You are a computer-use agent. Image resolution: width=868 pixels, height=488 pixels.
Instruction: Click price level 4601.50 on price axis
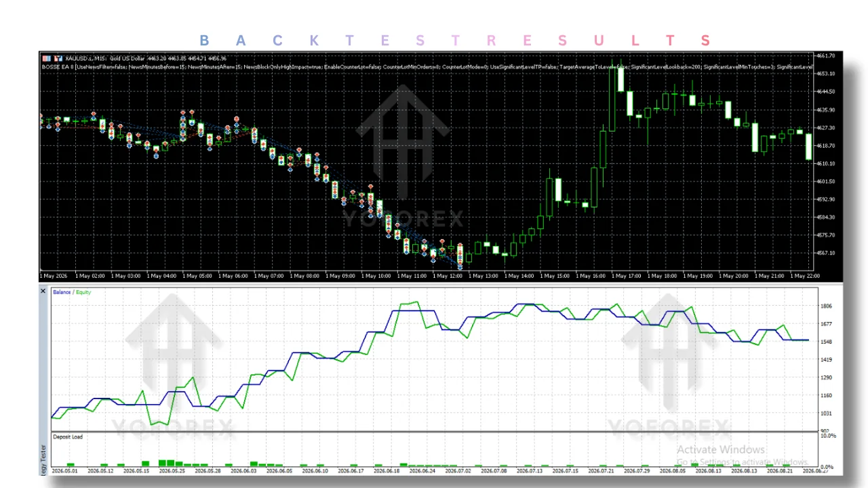click(x=827, y=182)
